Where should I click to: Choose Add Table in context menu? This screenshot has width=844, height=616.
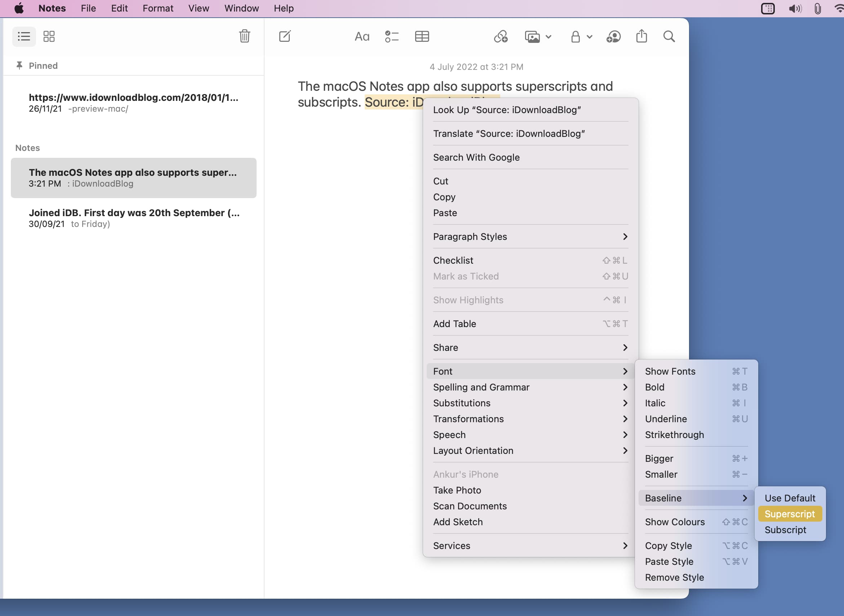point(530,323)
